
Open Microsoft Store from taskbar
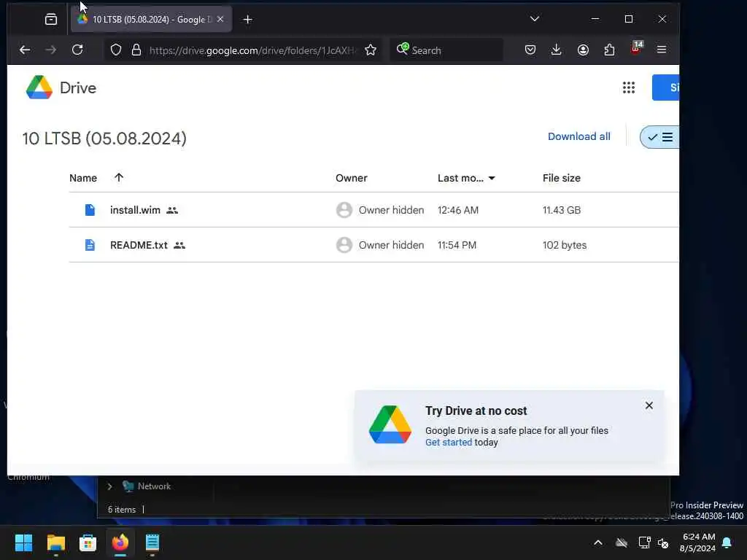pyautogui.click(x=88, y=542)
